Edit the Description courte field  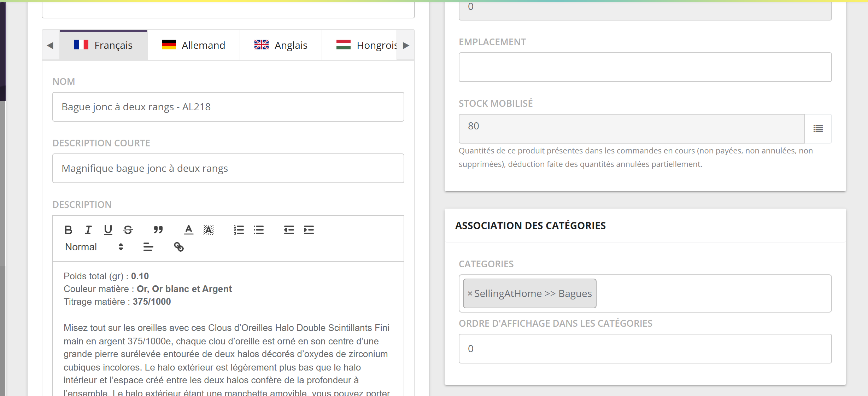[228, 168]
